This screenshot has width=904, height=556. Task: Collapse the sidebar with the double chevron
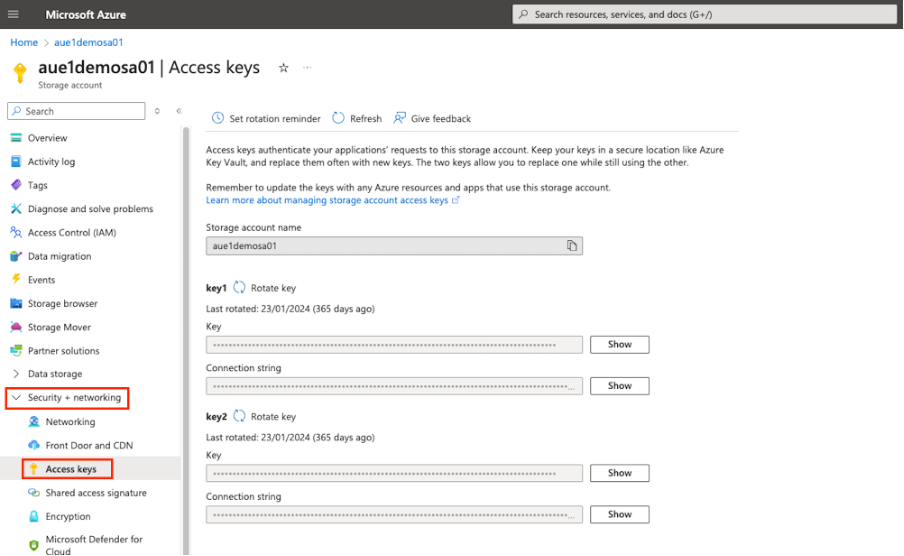pos(179,111)
